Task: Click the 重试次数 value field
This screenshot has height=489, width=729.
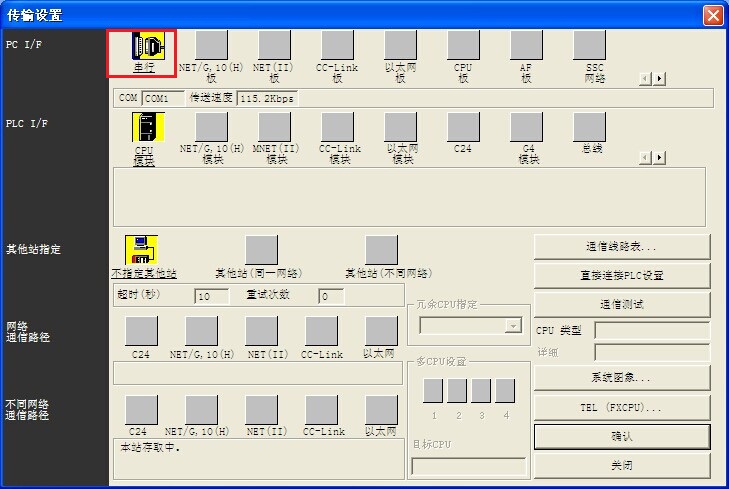Action: (x=331, y=296)
